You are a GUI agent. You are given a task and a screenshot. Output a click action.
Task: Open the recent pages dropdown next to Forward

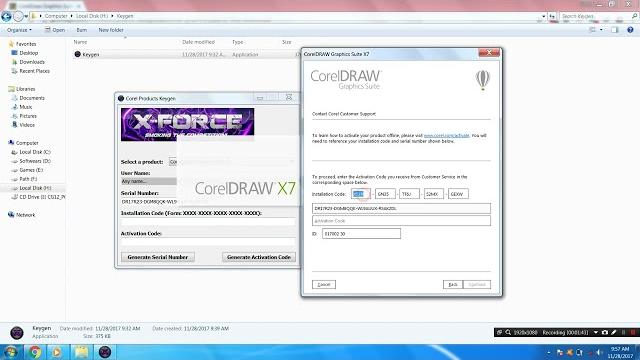coord(26,16)
